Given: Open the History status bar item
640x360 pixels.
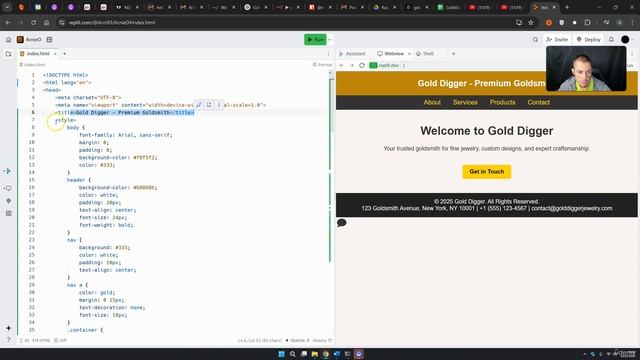Looking at the screenshot, I should coord(322,340).
